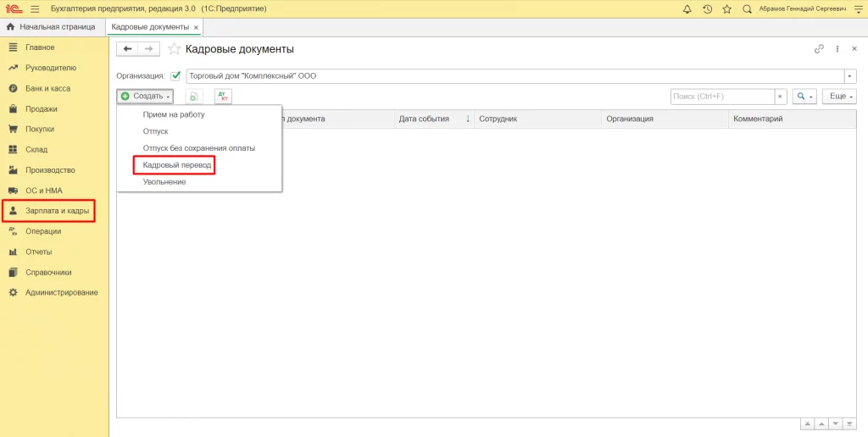Go to Начальная страница home tab
Image resolution: width=868 pixels, height=437 pixels.
[51, 26]
